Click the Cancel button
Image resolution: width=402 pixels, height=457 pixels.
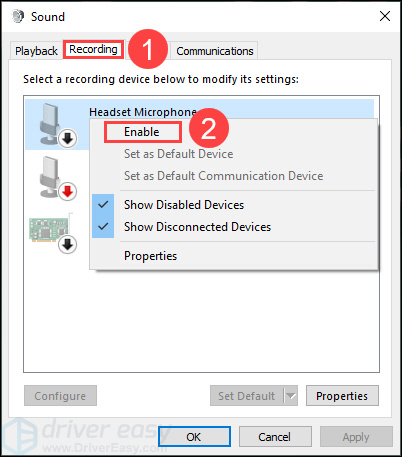275,437
